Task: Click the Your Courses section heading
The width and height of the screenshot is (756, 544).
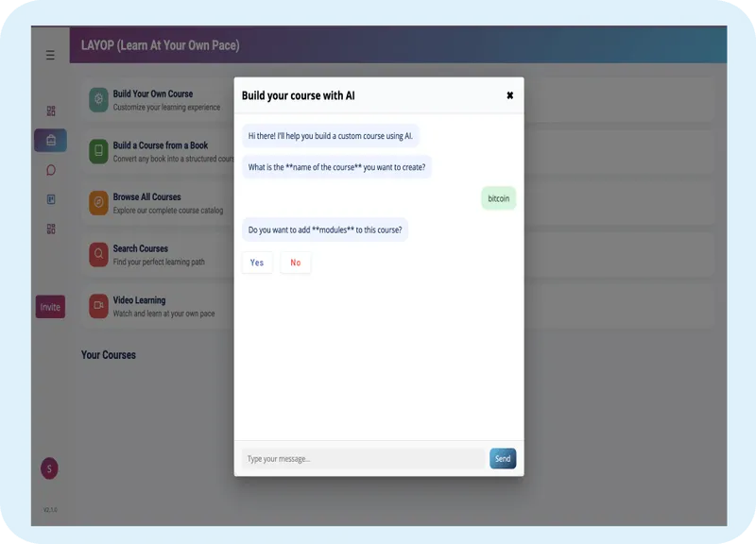Action: pyautogui.click(x=108, y=354)
